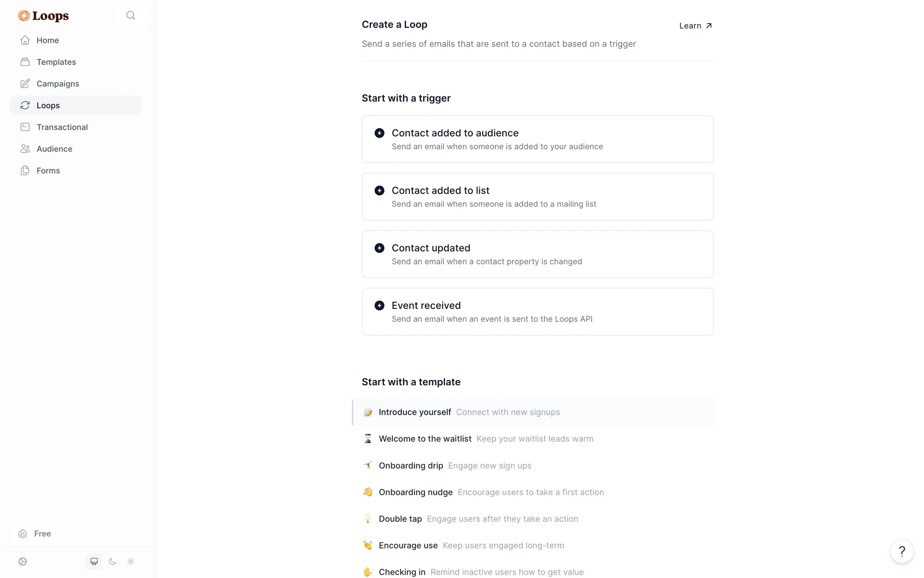Enable dark mode with the moon icon
This screenshot has width=924, height=578.
click(113, 562)
